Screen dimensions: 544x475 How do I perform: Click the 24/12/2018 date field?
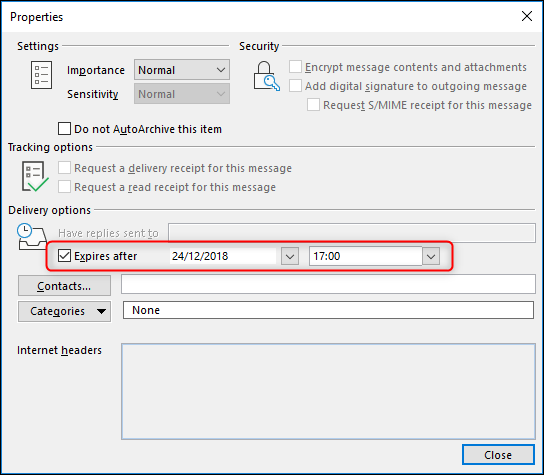click(x=223, y=256)
